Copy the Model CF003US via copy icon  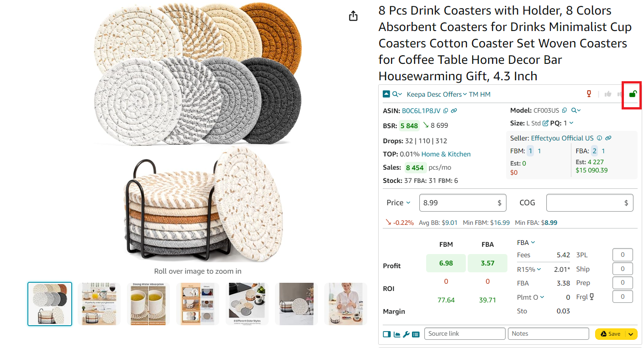click(x=565, y=110)
